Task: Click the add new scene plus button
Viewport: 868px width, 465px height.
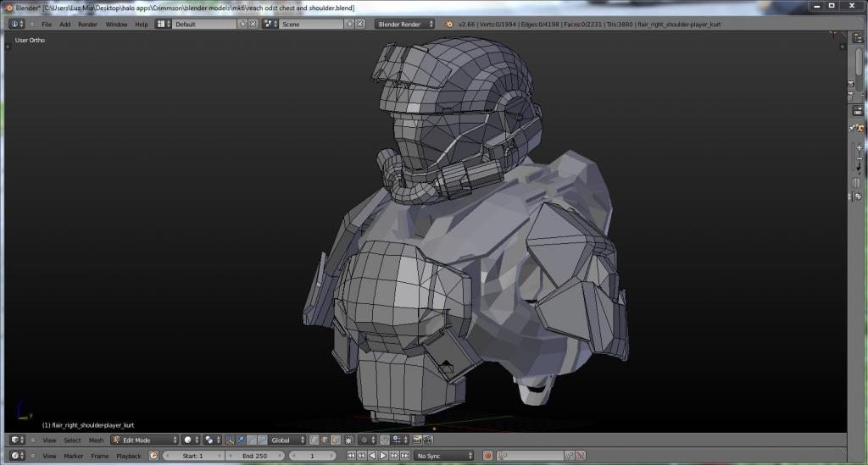Action: coord(350,24)
